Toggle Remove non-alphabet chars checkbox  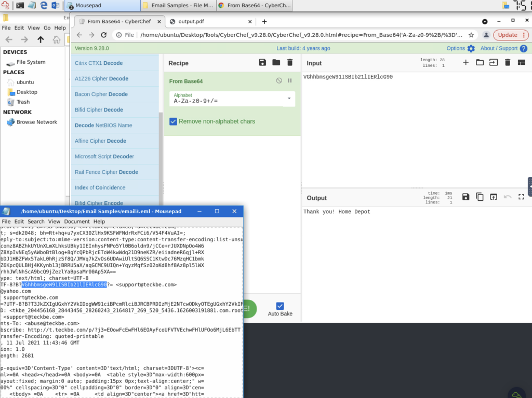(173, 121)
